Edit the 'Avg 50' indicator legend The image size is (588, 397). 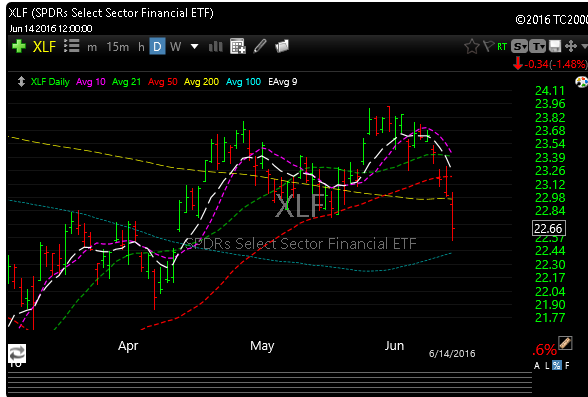coord(162,82)
